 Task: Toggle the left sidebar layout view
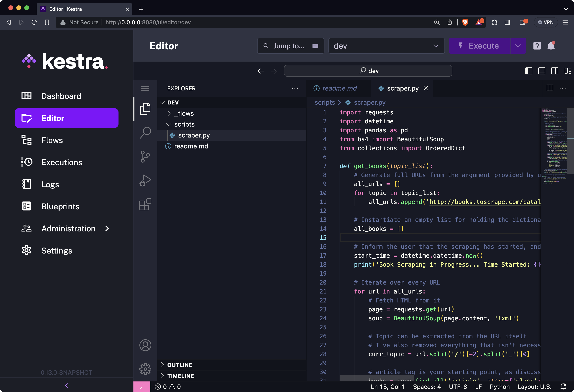(529, 71)
